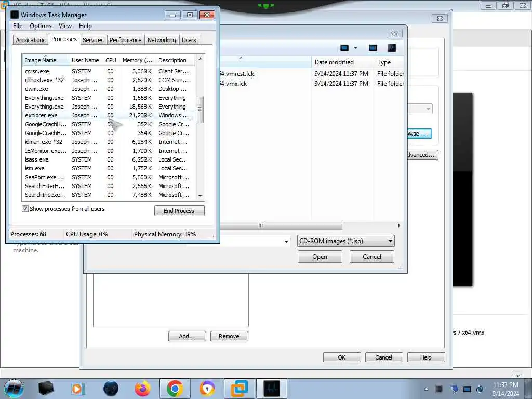532x399 pixels.
Task: Click the horizontal scrollbar thumb in Open dialog
Action: pos(281,225)
